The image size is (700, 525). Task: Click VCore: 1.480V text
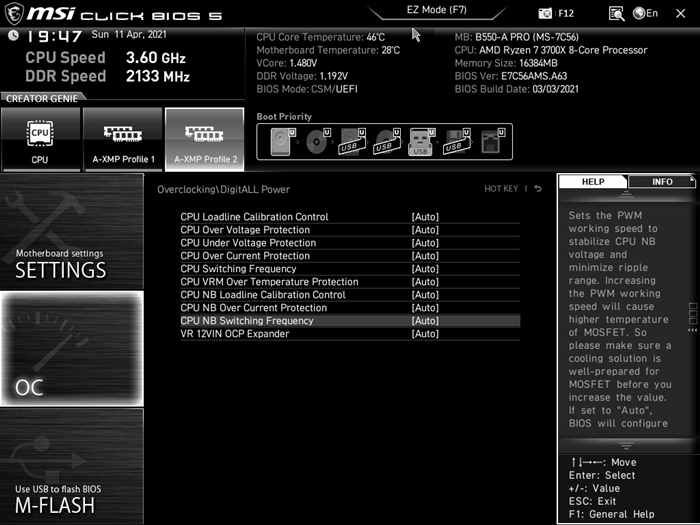pyautogui.click(x=287, y=63)
